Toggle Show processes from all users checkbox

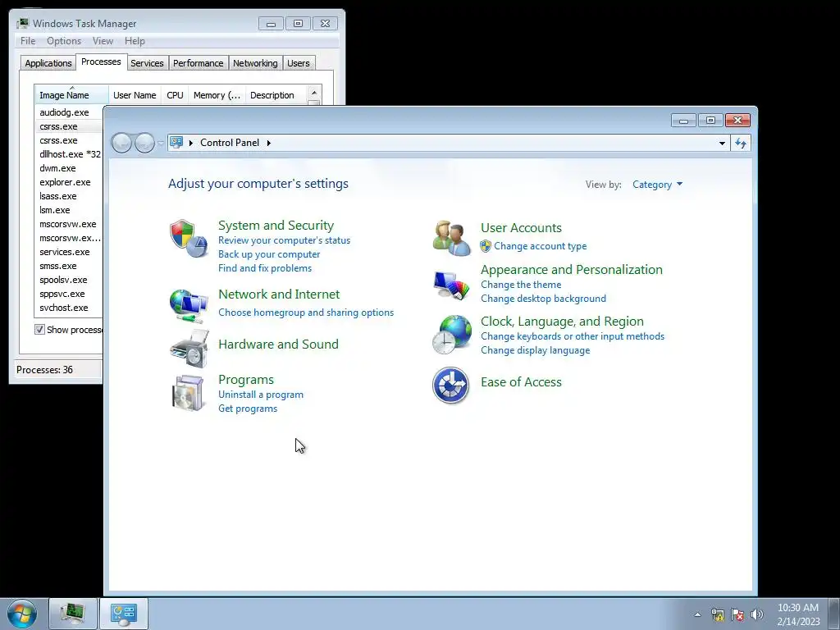[x=39, y=330]
